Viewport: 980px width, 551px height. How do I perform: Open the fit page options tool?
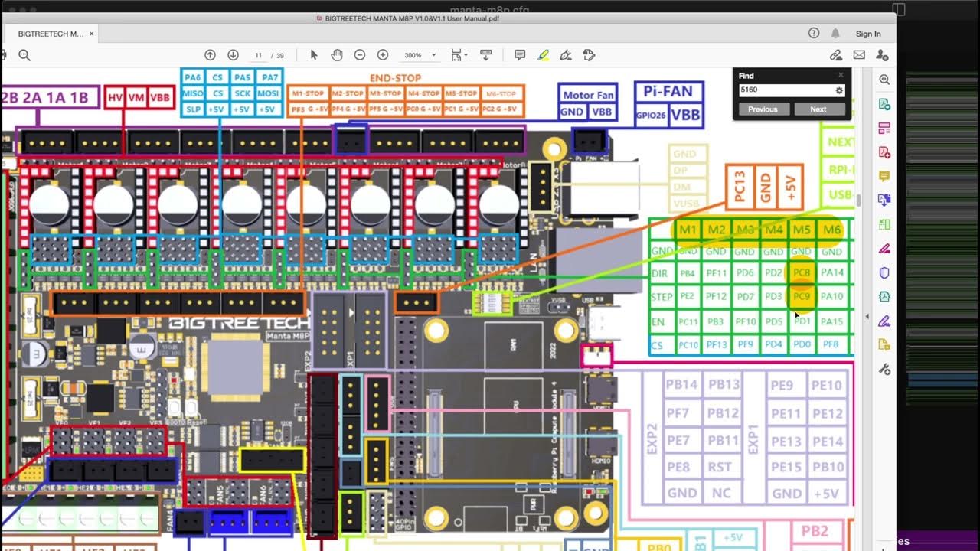(458, 55)
